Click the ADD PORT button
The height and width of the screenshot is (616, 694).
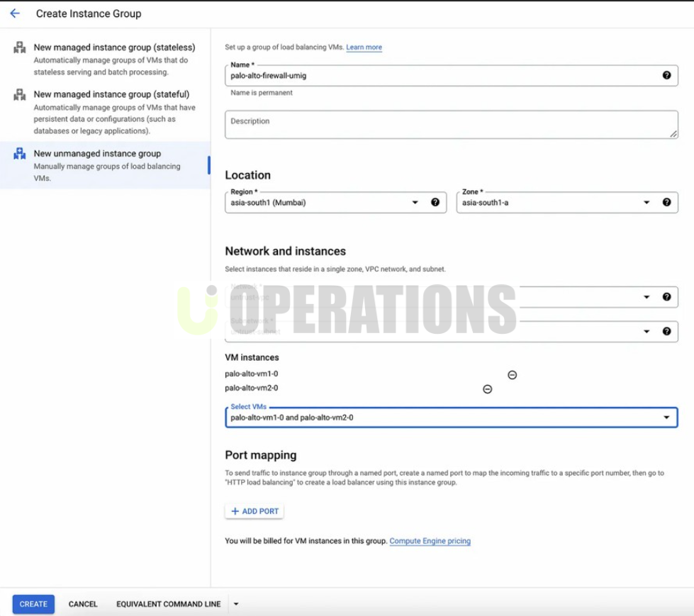coord(254,511)
